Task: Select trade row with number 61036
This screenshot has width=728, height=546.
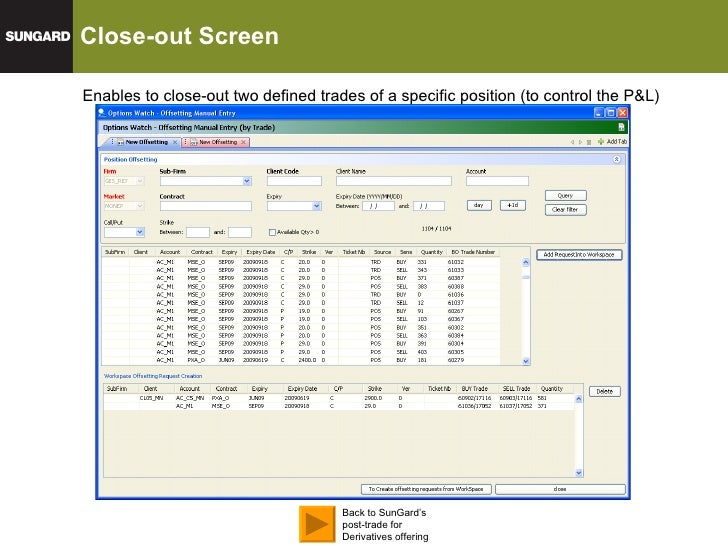Action: point(301,294)
